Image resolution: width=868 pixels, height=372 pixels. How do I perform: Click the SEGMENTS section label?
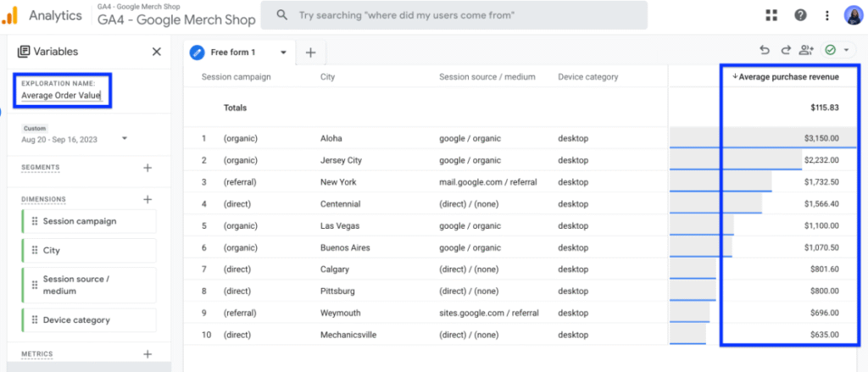click(x=41, y=167)
